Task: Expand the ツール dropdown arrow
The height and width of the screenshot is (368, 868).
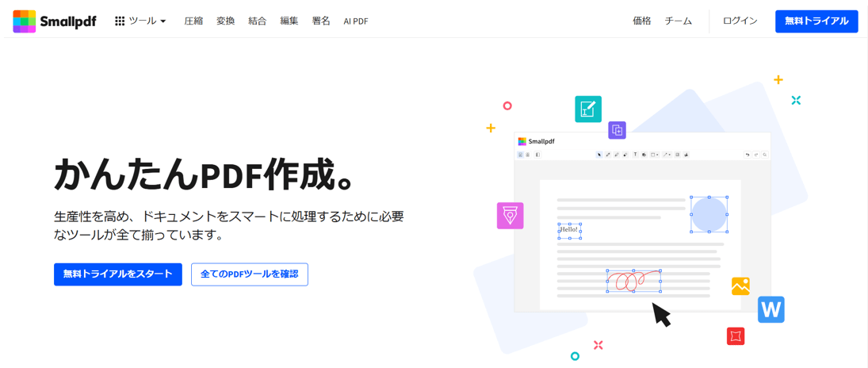Action: coord(163,21)
